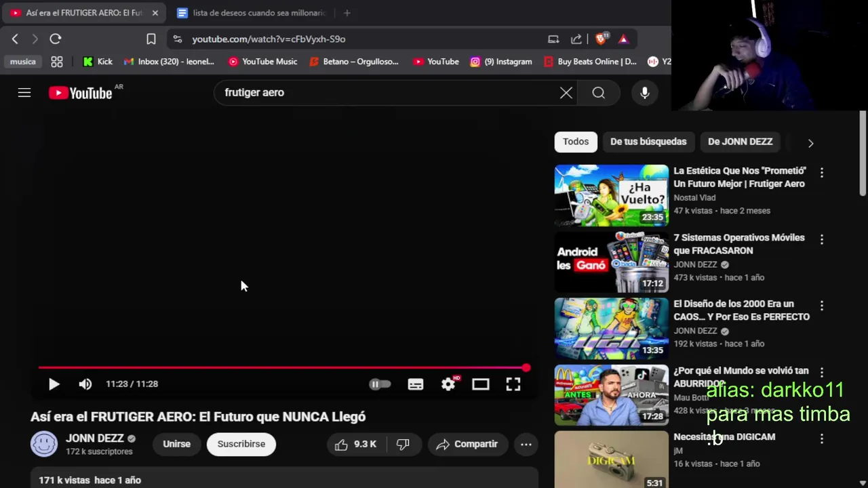
Task: Toggle the autoplay switch
Action: click(x=380, y=384)
